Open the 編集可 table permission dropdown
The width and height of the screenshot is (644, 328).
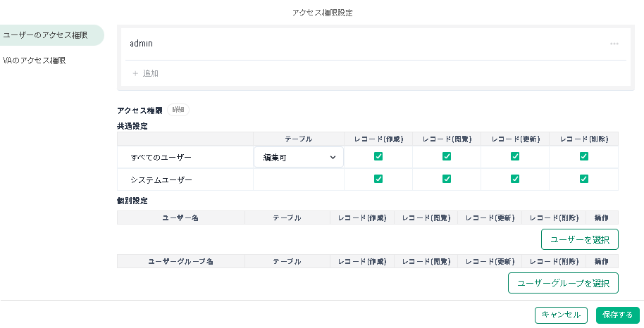(x=299, y=158)
